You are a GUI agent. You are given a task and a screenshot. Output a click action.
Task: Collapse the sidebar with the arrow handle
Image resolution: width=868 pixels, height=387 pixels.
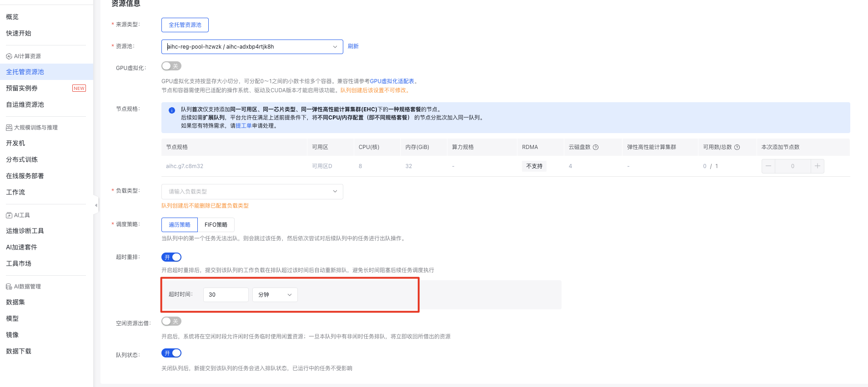pyautogui.click(x=96, y=205)
